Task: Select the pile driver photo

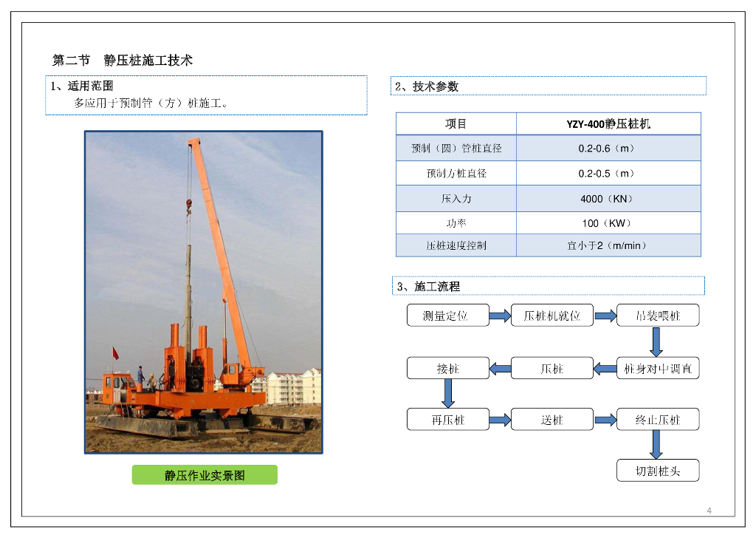Action: coord(204,293)
